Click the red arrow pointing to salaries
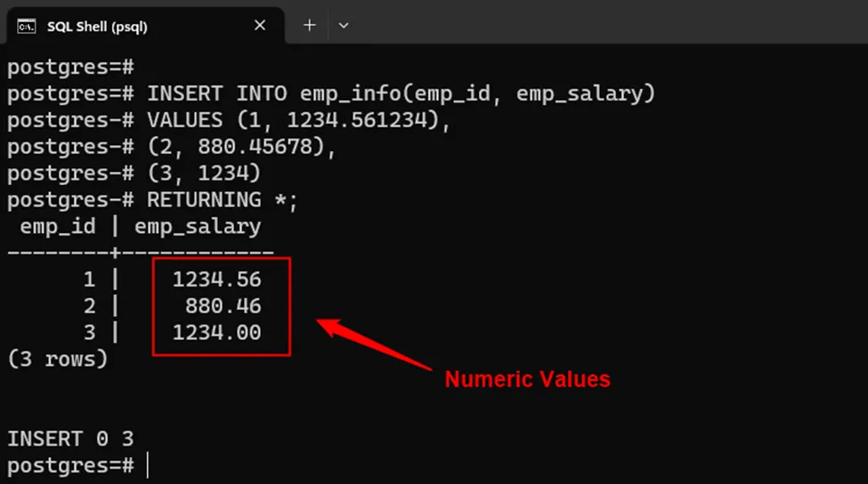The image size is (868, 484). coord(374,345)
